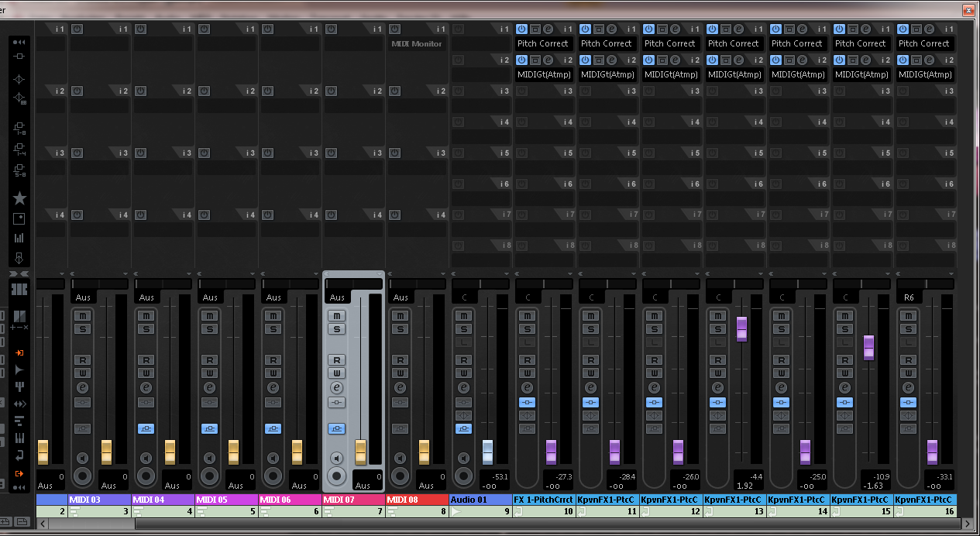Click the FX track icon under FX 1-PitchCrrct

point(519,511)
